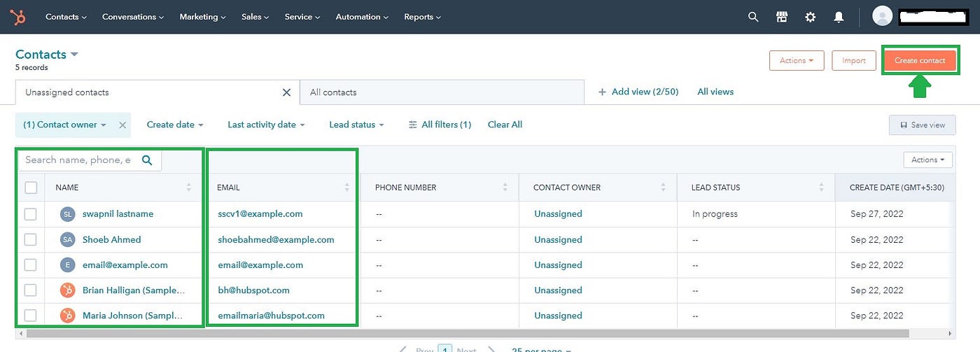Image resolution: width=980 pixels, height=352 pixels.
Task: Sort by LEAD STATUS column arrows
Action: coord(822,188)
